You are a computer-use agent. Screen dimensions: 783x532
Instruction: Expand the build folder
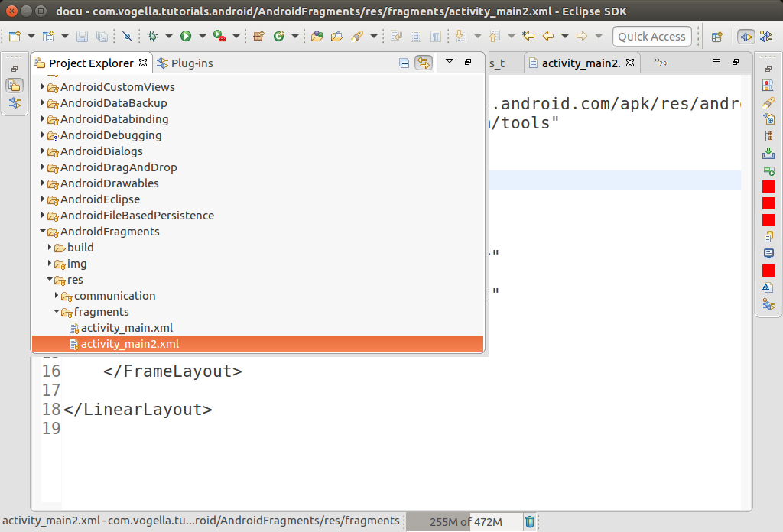(50, 247)
